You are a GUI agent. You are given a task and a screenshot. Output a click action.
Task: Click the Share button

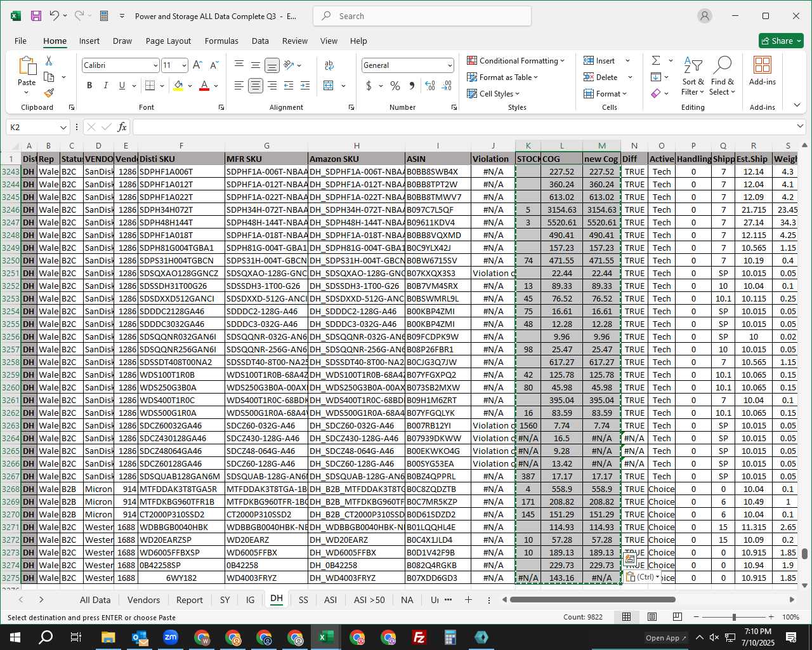(782, 41)
